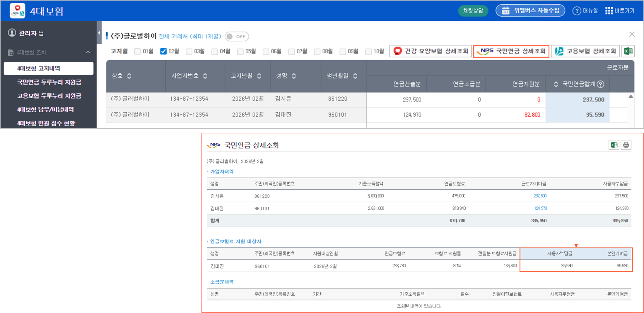Check the 03월 checkbox
Viewport: 644px width, 313px height.
pos(189,51)
